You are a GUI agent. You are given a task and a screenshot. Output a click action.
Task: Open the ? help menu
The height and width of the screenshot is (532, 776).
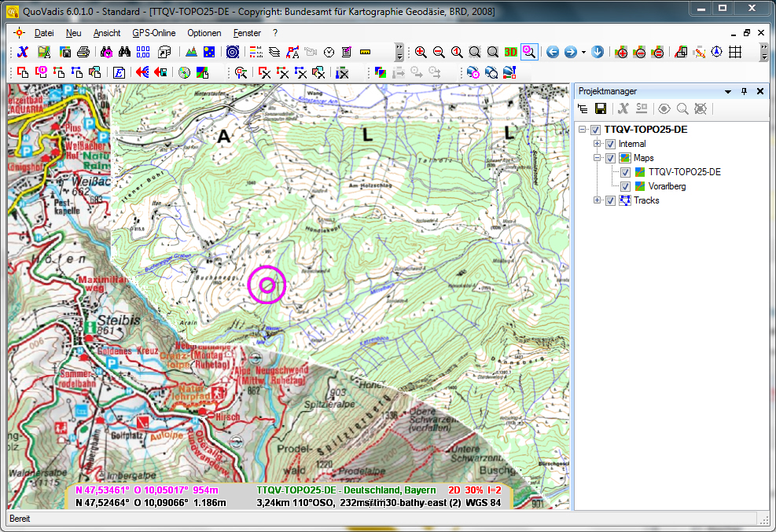tap(275, 33)
